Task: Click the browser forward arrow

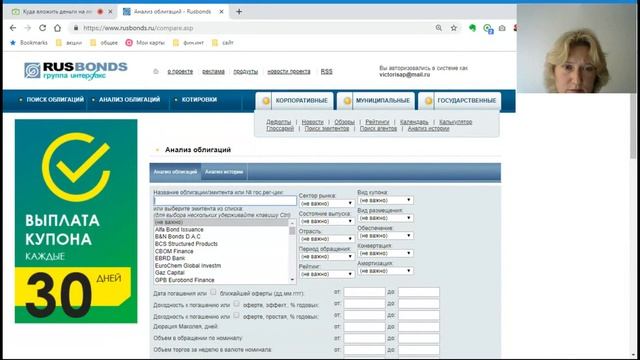Action: tap(28, 28)
